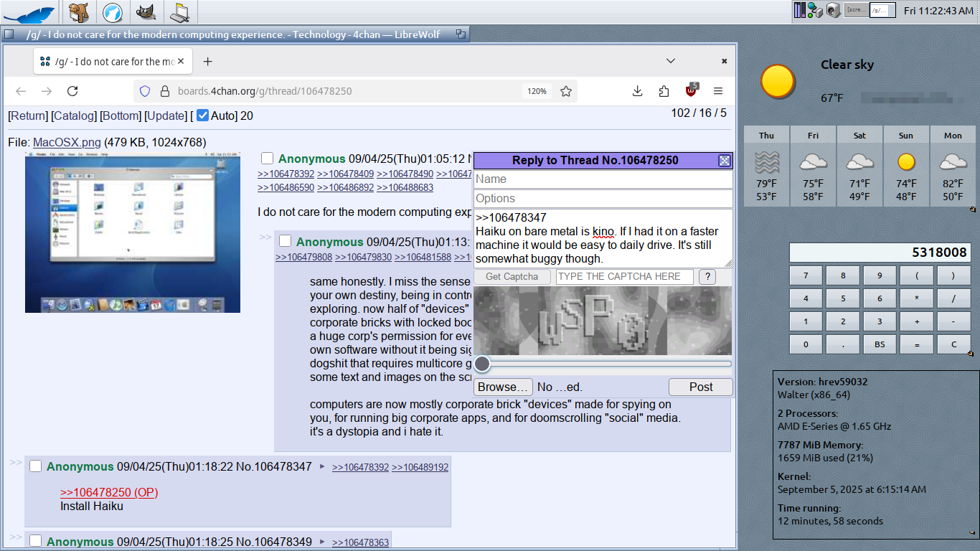Clear the calculator with the C key
Screen dimensions: 980x551
pyautogui.click(x=953, y=344)
